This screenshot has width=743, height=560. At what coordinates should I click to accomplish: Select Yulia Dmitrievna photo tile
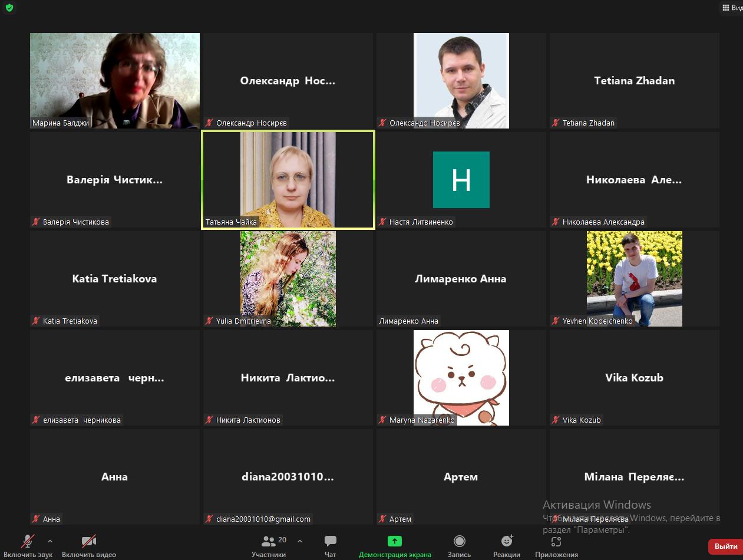coord(288,279)
